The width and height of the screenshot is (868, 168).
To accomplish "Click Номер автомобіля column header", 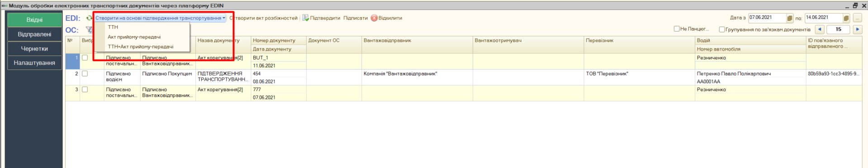I will pyautogui.click(x=750, y=49).
